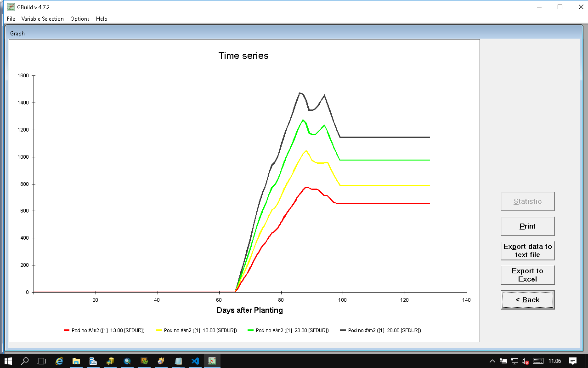Click the muted speaker volume icon
This screenshot has width=588, height=368.
[525, 361]
